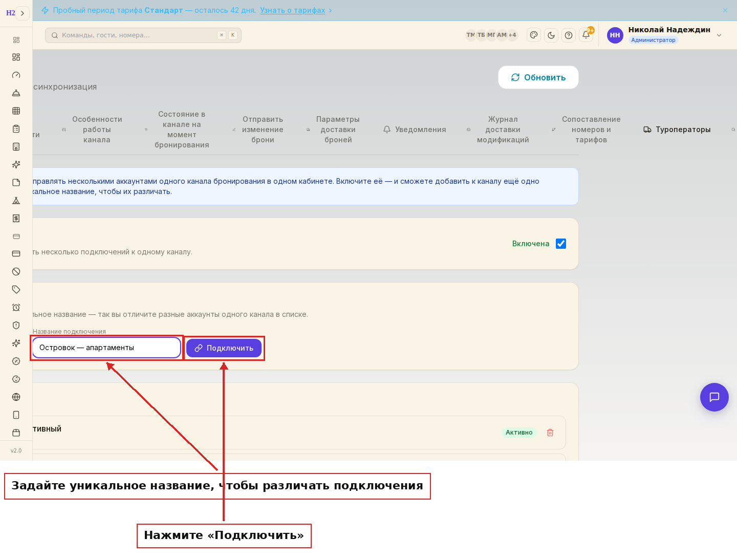Image resolution: width=737 pixels, height=560 pixels.
Task: Expand the sidebar with the chevron toggle
Action: tap(23, 13)
